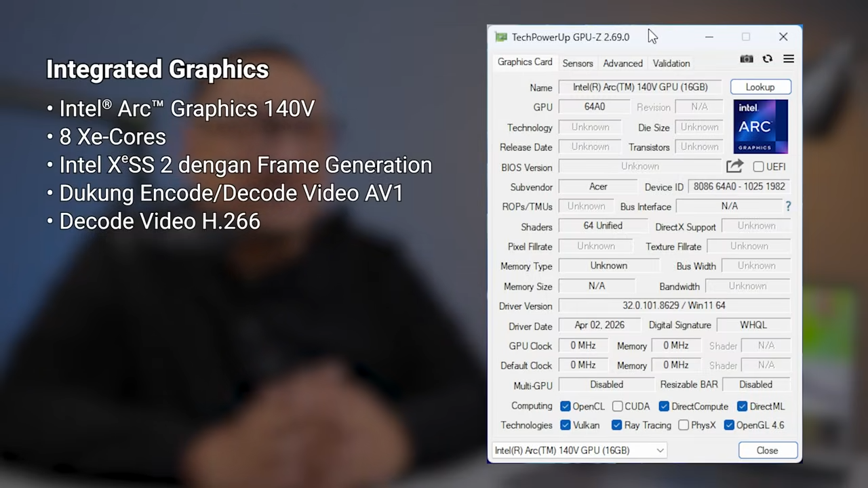This screenshot has height=488, width=868.
Task: Toggle the DirectML checkbox
Action: coord(742,406)
